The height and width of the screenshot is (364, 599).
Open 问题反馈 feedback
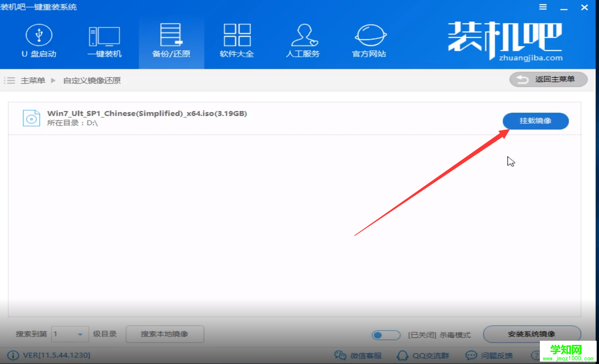click(489, 356)
